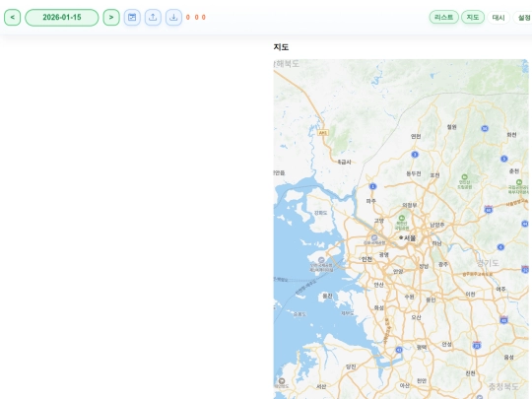
Task: Click the 여주 label on the map
Action: pos(500,289)
